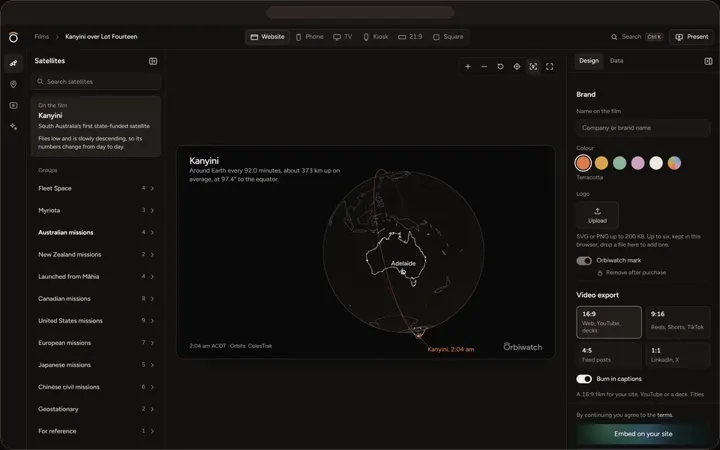Viewport: 720px width, 450px height.
Task: Open the Design tab
Action: pos(589,61)
